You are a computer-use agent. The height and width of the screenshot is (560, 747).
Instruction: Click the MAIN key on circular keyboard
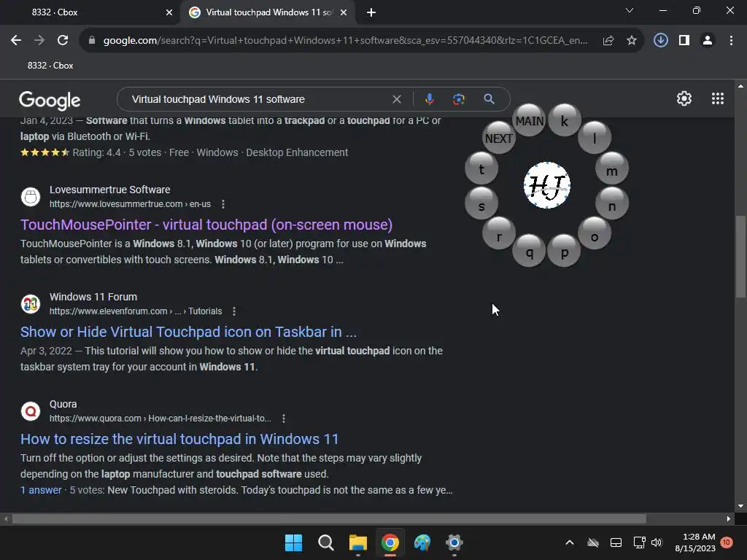(530, 120)
